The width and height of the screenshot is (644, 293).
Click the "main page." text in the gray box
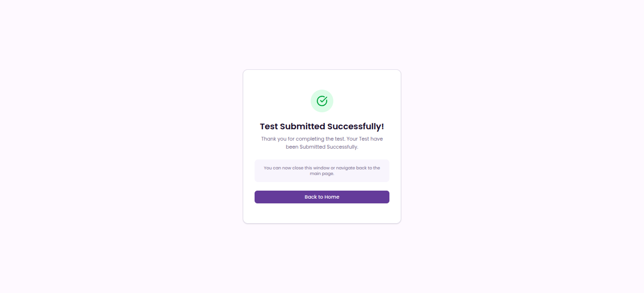(x=322, y=174)
